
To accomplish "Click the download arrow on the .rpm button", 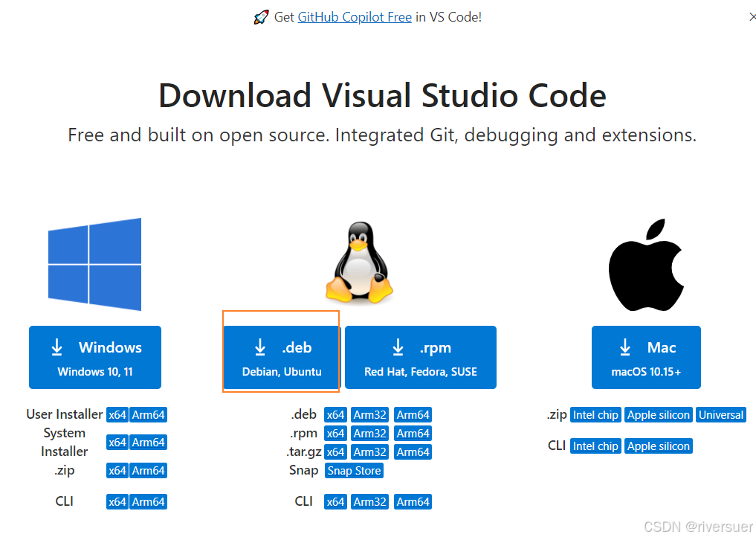I will point(399,347).
